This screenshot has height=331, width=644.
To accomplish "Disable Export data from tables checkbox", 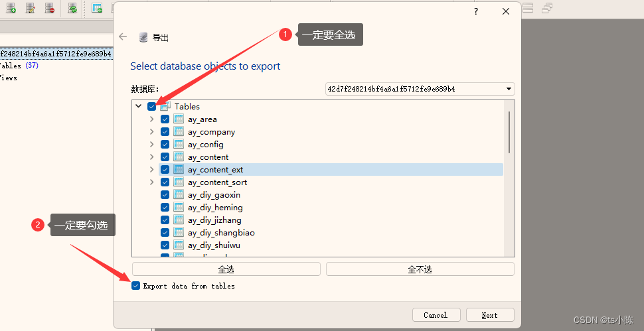I will pos(136,286).
